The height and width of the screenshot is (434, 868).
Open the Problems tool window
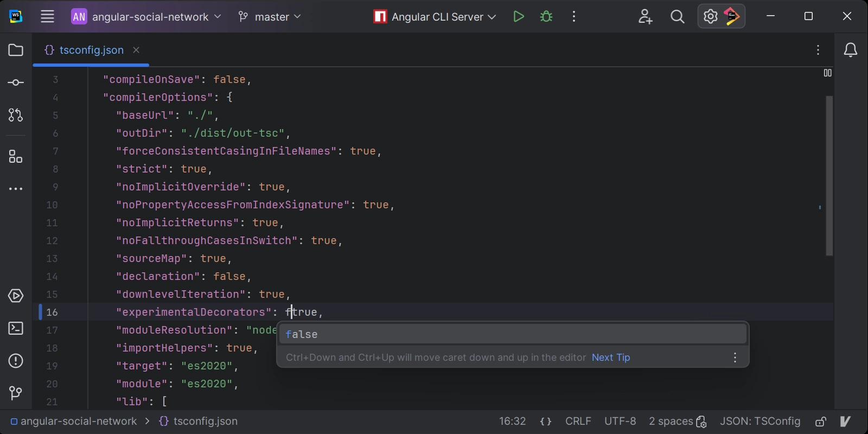pyautogui.click(x=16, y=361)
